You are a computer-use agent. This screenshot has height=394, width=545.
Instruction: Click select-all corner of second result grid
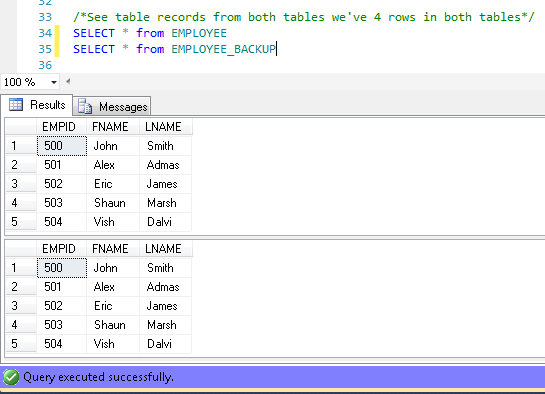click(21, 249)
